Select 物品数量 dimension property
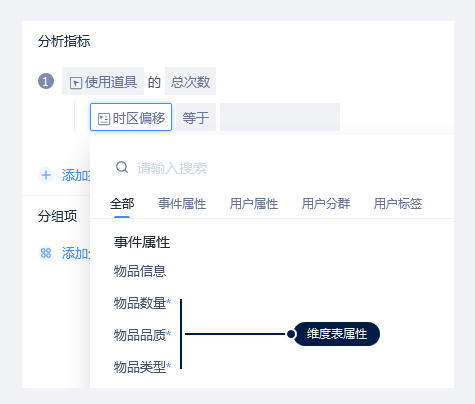Image resolution: width=475 pixels, height=404 pixels. (142, 303)
